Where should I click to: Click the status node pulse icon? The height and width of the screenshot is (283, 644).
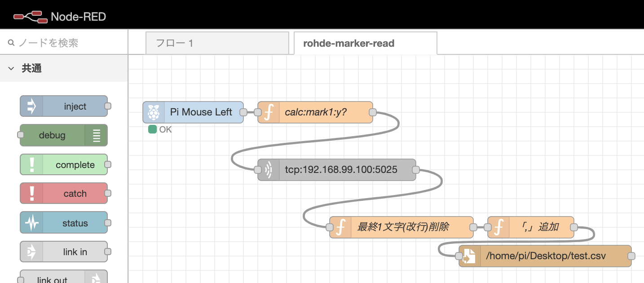(31, 223)
